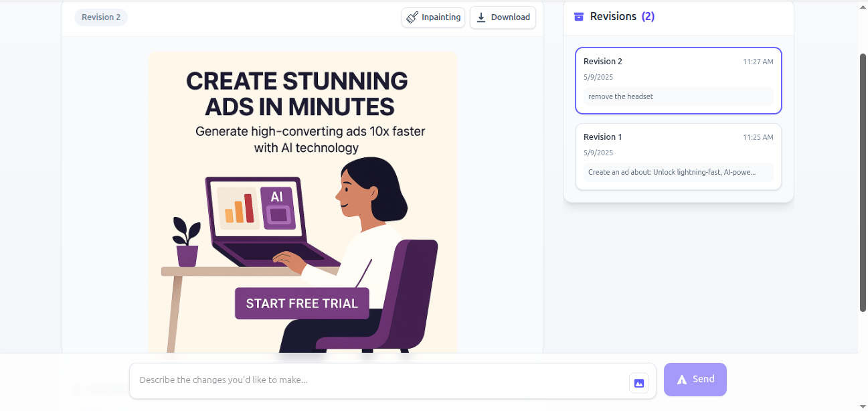
Task: Select the Revision 2 card
Action: (679, 80)
